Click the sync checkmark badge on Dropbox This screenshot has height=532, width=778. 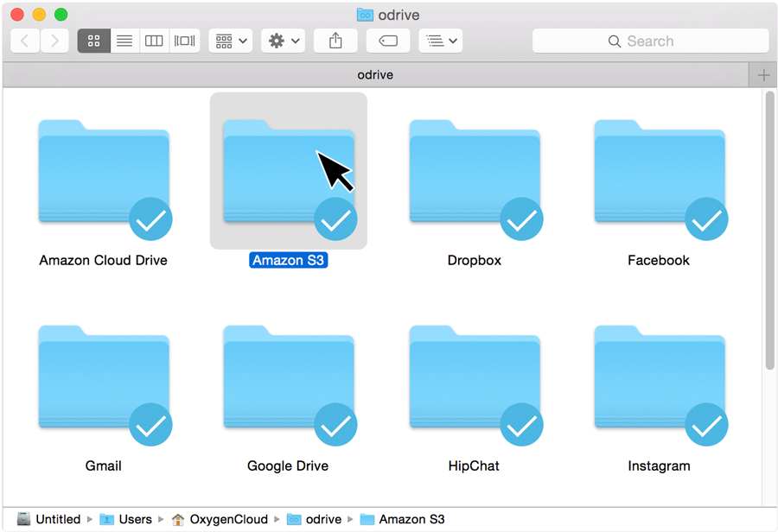(x=521, y=220)
